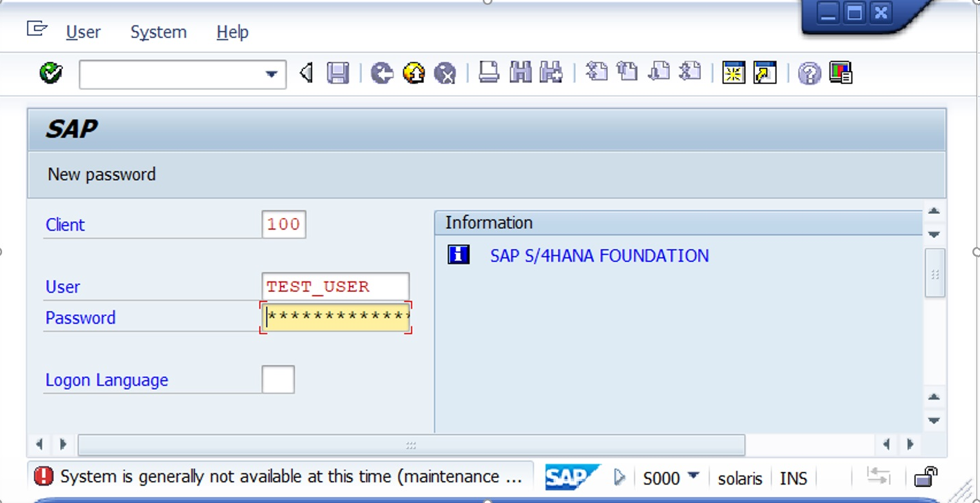Click the Generate Shortcut icon
Screen dimensions: 980x503
765,72
